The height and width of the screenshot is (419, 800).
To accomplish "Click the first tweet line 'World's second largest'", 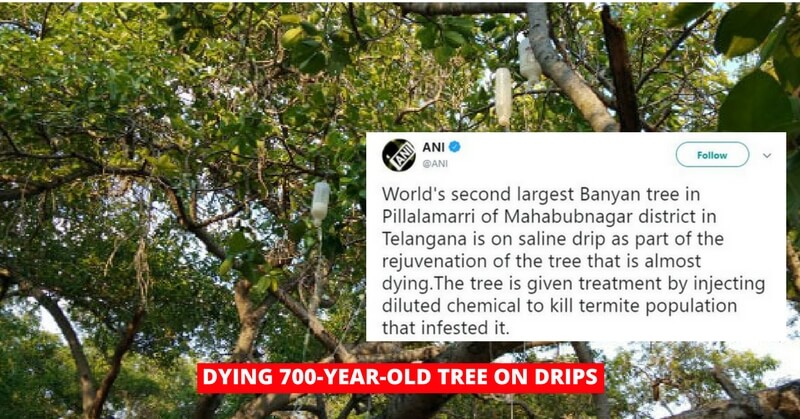I will coord(479,194).
